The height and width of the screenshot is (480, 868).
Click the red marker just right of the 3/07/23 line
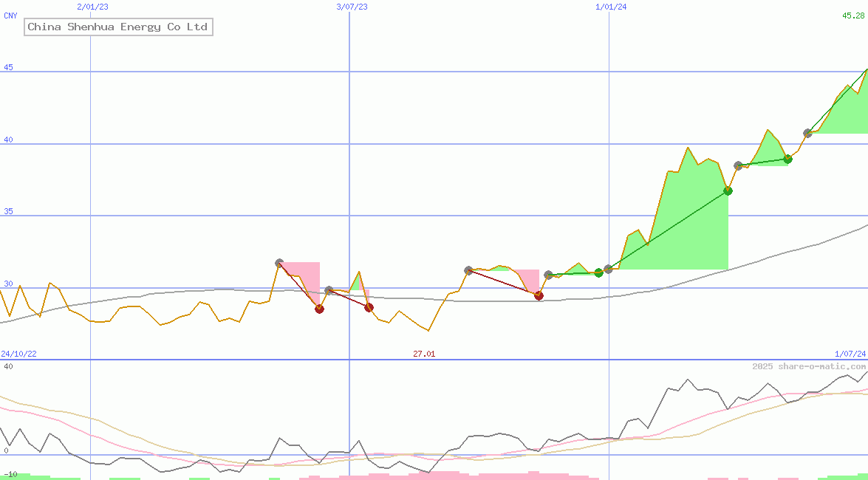click(x=369, y=307)
